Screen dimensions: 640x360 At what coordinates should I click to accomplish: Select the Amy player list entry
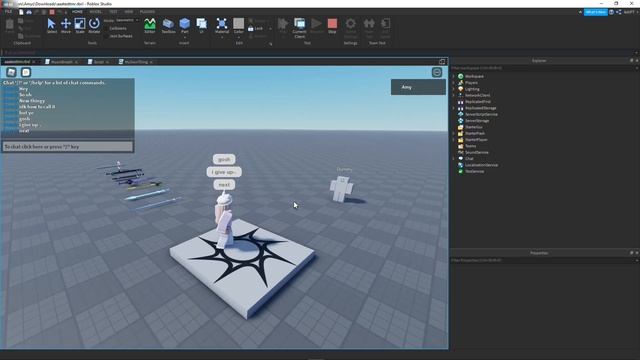click(x=418, y=87)
